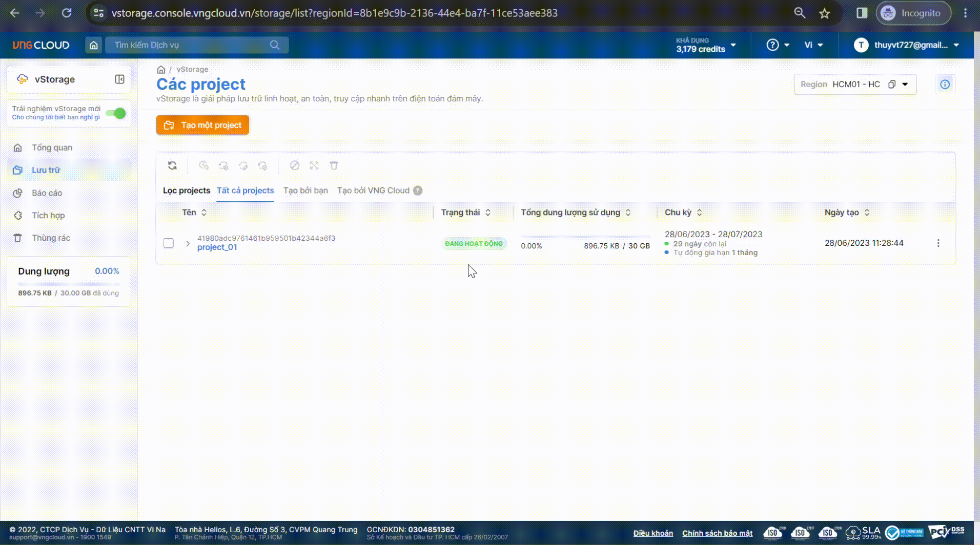
Task: Expand the project_01 row chevron
Action: coord(188,243)
